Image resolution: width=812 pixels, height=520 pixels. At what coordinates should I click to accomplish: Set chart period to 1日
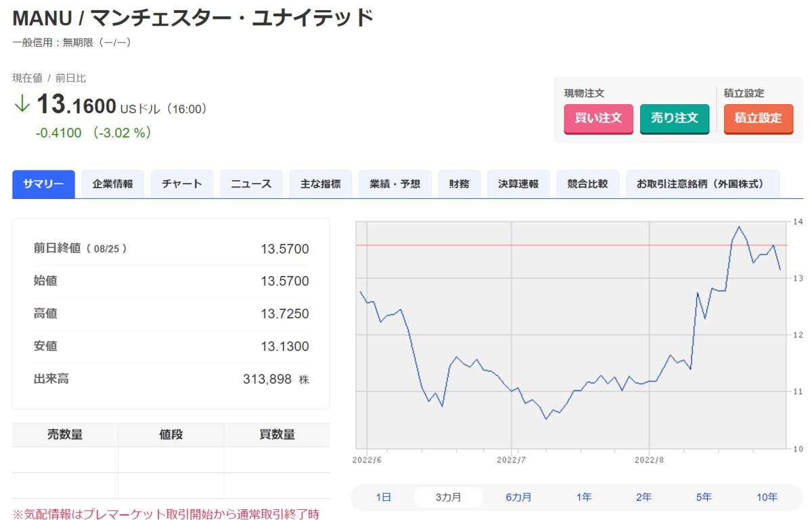tap(384, 497)
